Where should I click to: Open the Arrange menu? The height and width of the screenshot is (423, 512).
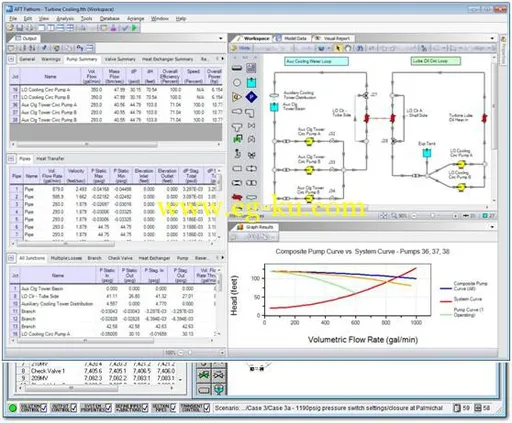[x=135, y=19]
